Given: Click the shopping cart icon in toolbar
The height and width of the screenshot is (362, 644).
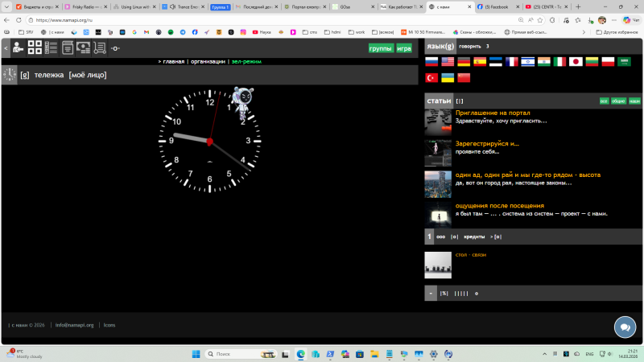Looking at the screenshot, I should [x=100, y=47].
